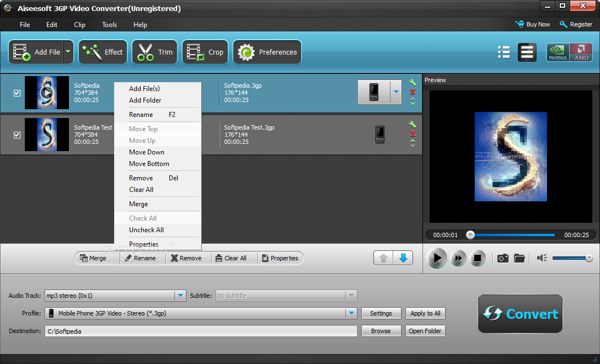Play the preview video
600x364 pixels.
pyautogui.click(x=437, y=258)
